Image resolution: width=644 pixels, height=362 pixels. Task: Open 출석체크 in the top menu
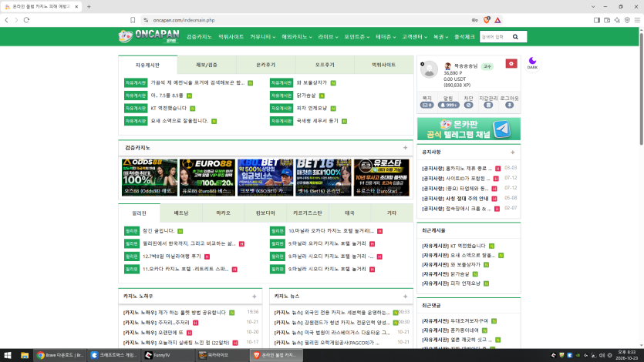point(464,37)
